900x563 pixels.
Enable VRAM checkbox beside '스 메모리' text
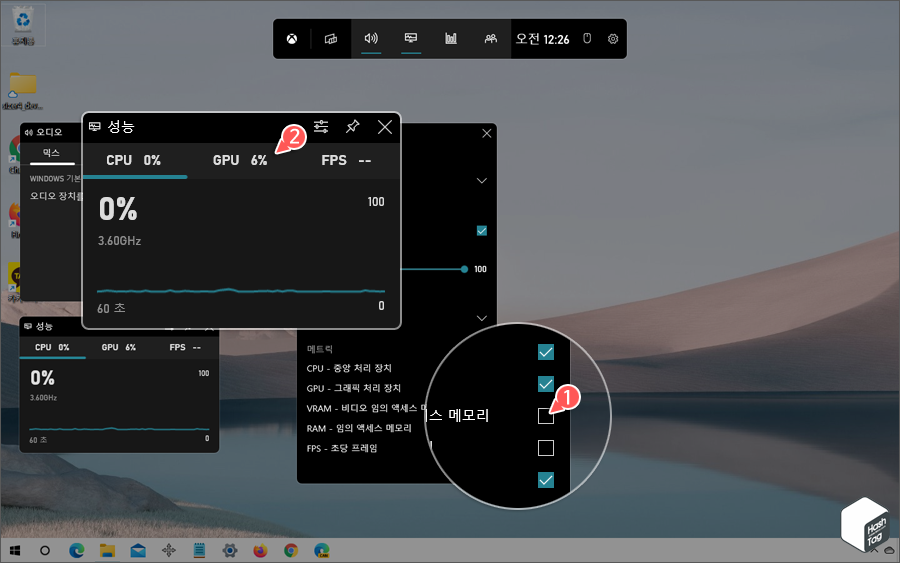(546, 416)
